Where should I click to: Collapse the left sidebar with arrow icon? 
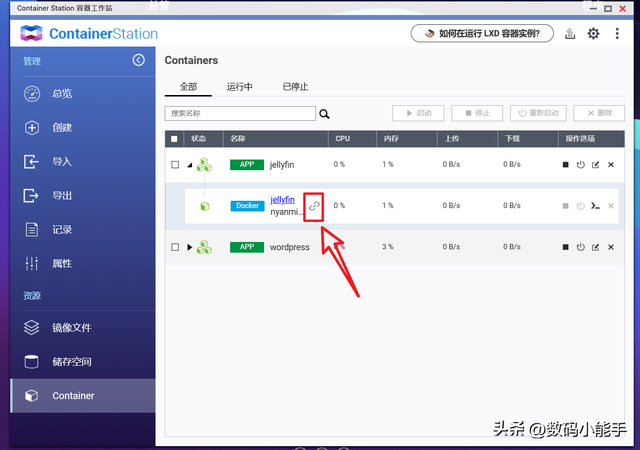tap(138, 60)
